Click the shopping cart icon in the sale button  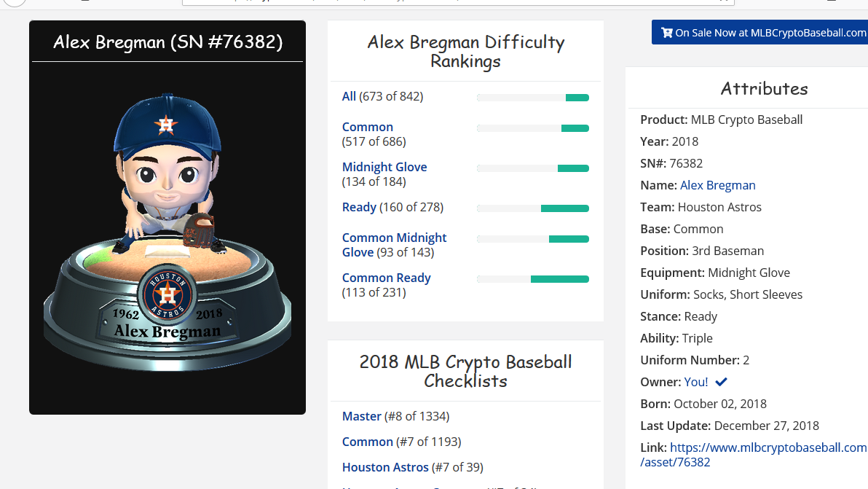click(x=666, y=33)
